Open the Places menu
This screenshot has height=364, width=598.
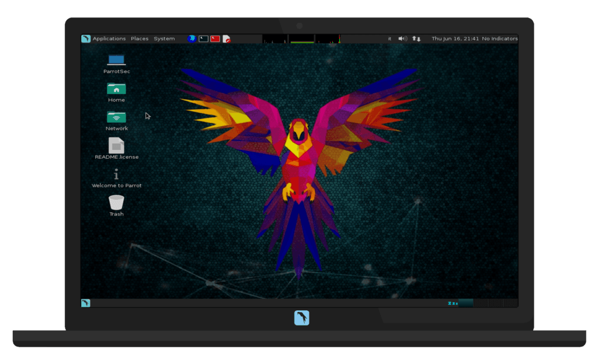click(x=140, y=38)
